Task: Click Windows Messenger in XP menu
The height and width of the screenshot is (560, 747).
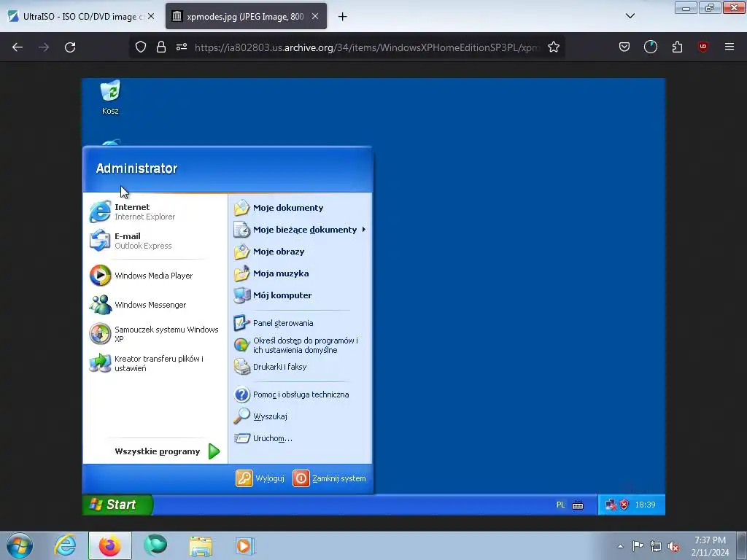Action: pos(155,305)
